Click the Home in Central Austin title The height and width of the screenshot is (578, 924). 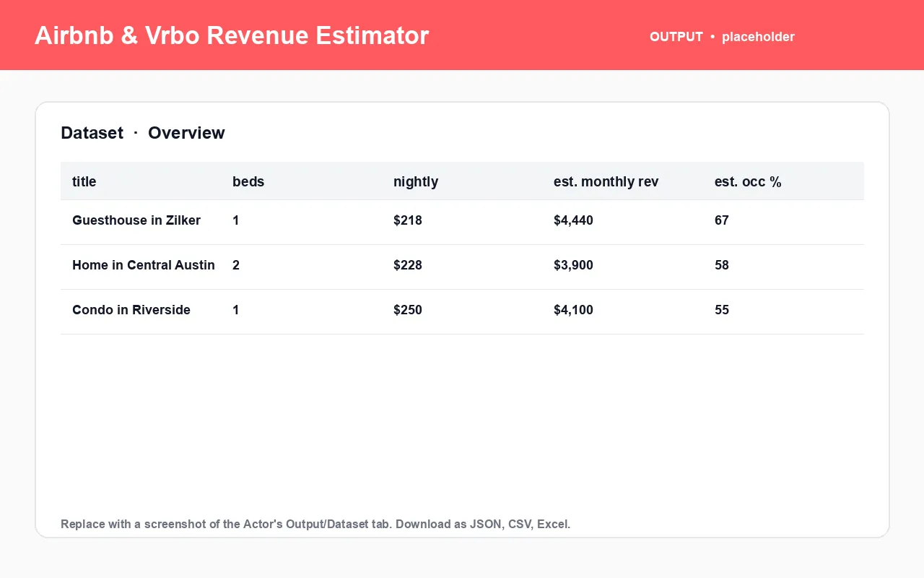(x=144, y=265)
